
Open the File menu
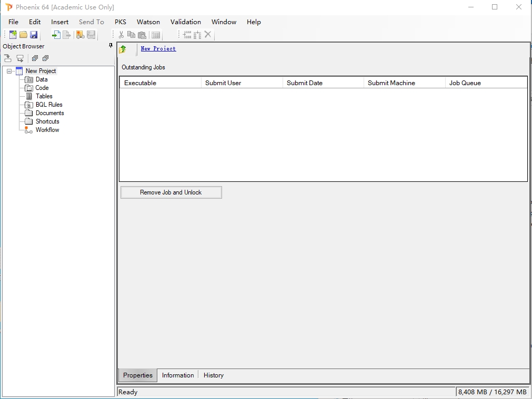click(x=13, y=22)
